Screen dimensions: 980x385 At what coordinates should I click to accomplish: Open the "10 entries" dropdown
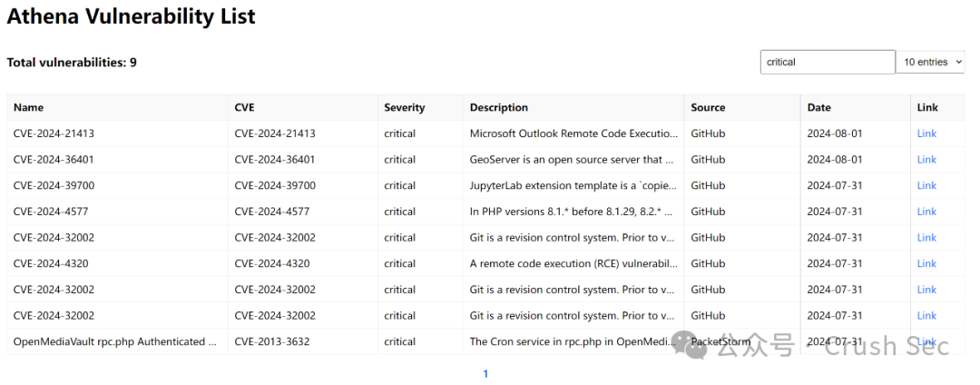(930, 62)
